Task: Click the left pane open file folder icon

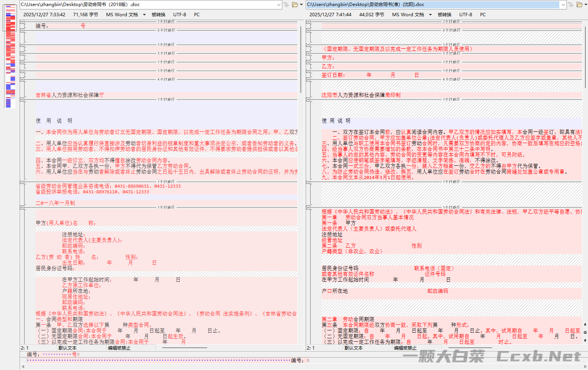Action: 295,5
